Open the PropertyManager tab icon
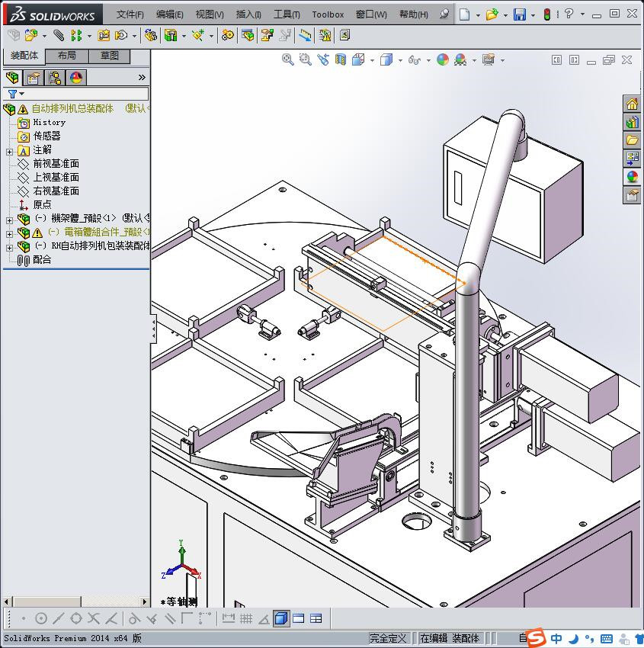The height and width of the screenshot is (648, 644). [33, 78]
